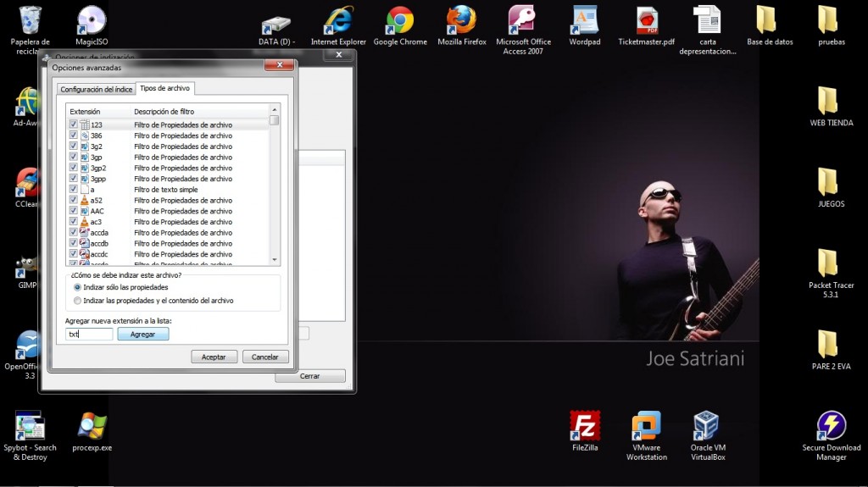
Task: Click the new extension text field
Action: pyautogui.click(x=89, y=335)
